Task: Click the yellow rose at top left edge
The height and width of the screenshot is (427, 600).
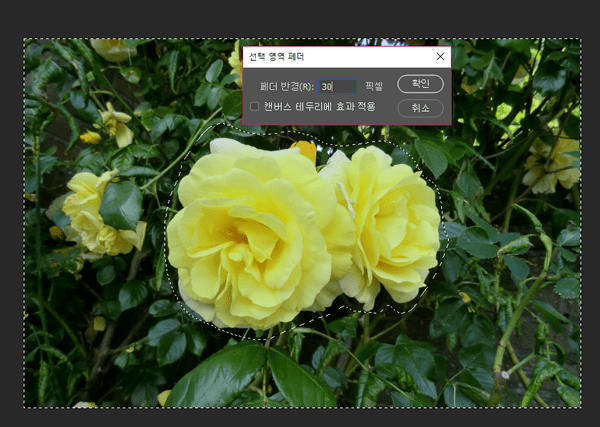Action: pyautogui.click(x=113, y=48)
